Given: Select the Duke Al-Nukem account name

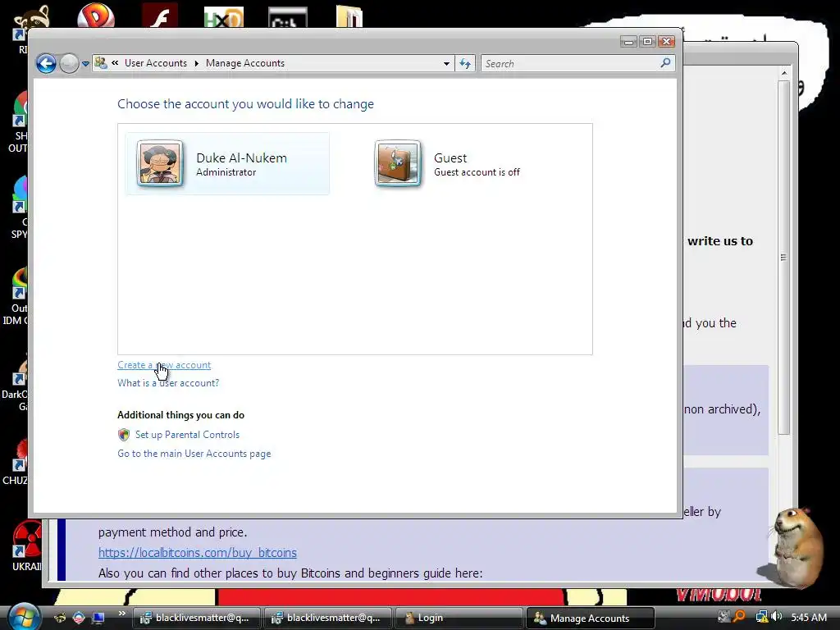Looking at the screenshot, I should (242, 158).
